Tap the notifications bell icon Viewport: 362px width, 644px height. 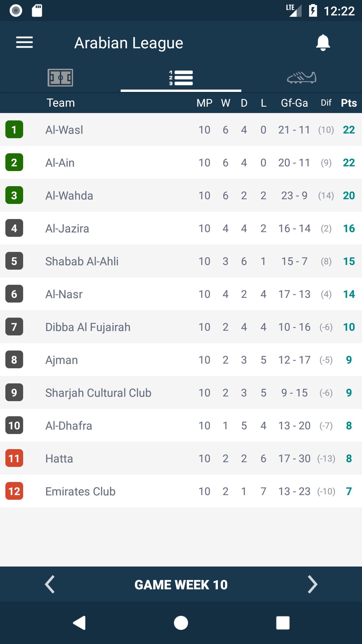click(x=323, y=43)
